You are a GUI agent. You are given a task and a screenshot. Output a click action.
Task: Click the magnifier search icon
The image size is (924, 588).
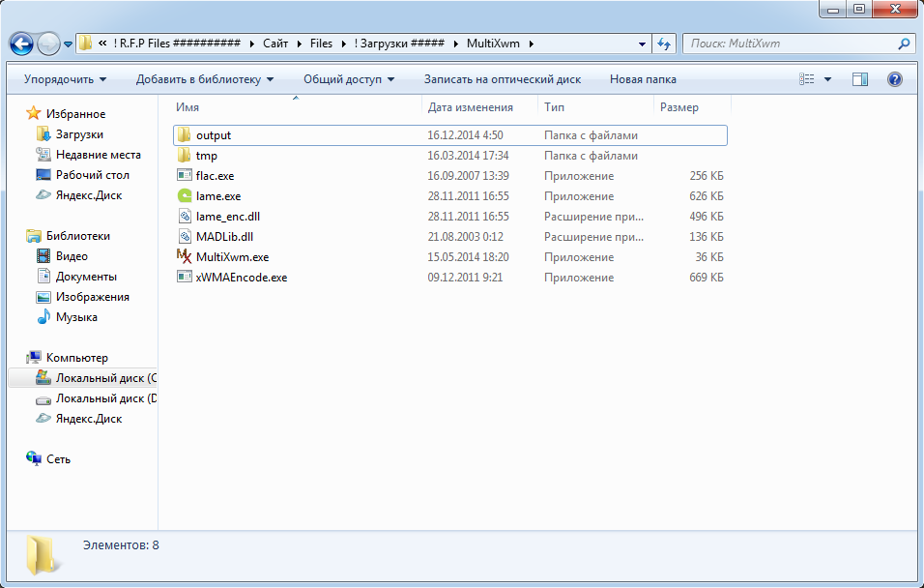(x=904, y=44)
